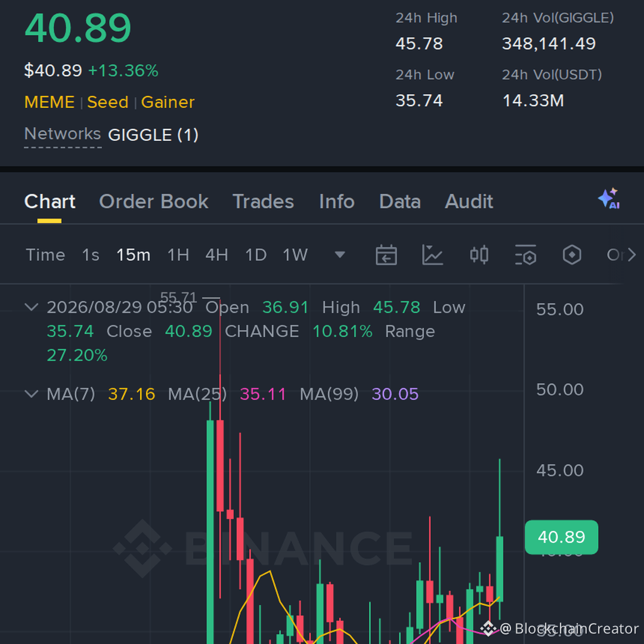Open the Order Book tab
Screen dimensions: 644x644
pos(154,202)
